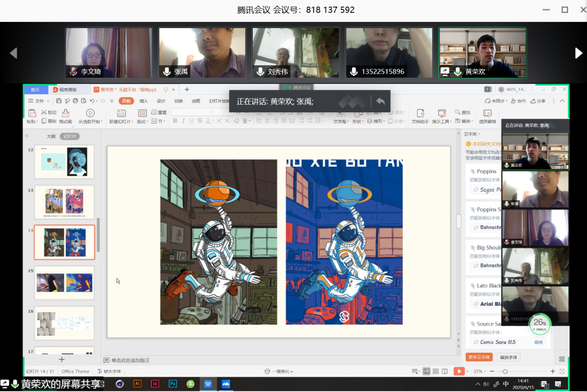The width and height of the screenshot is (587, 392).
Task: Switch to the Design (设计) ribbon tab
Action: pyautogui.click(x=161, y=101)
